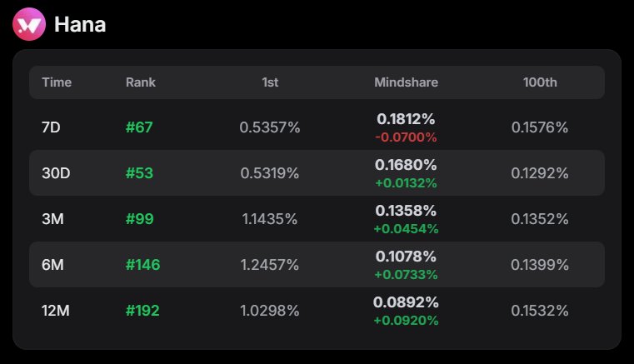Select the 6M time row label

click(x=52, y=265)
